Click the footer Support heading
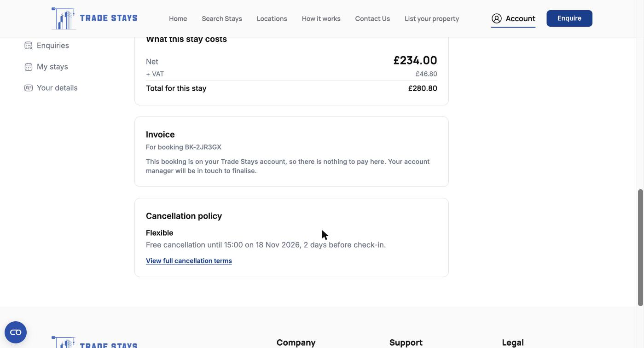The width and height of the screenshot is (644, 348). click(x=406, y=342)
